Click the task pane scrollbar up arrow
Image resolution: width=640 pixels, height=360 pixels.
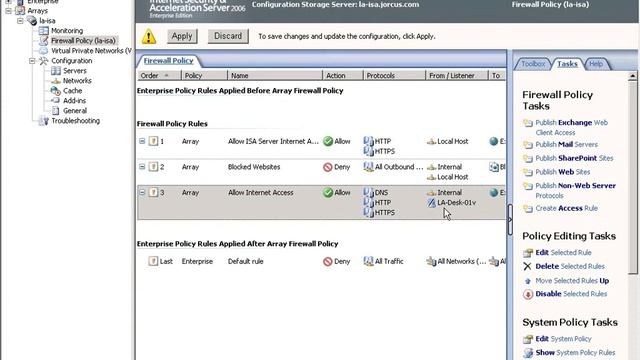[x=633, y=76]
